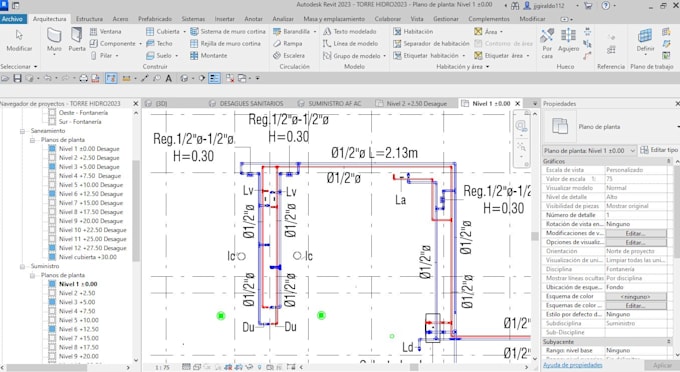The image size is (680, 372).
Task: Select the Muro wall tool
Action: coord(54,40)
